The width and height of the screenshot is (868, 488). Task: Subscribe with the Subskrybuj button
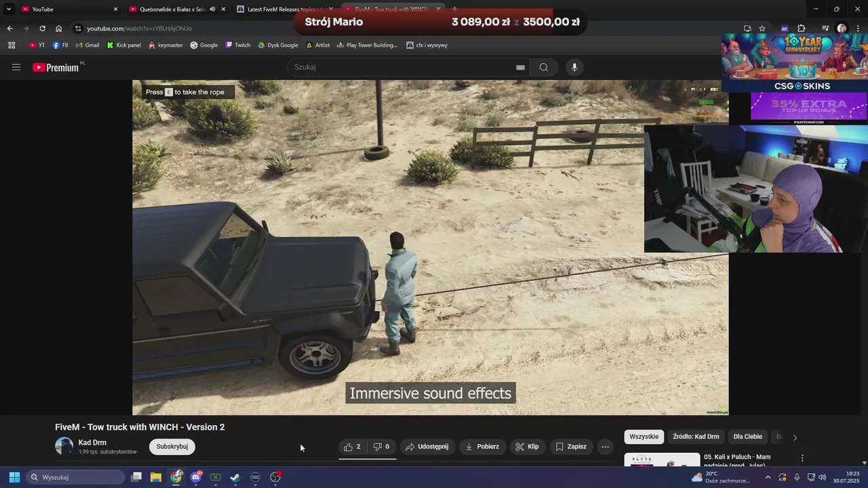click(172, 447)
